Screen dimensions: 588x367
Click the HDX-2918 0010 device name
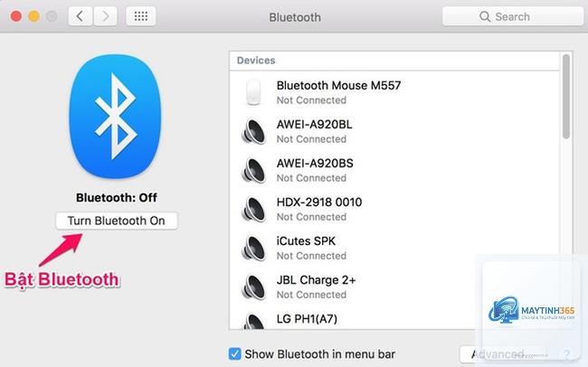tap(319, 202)
